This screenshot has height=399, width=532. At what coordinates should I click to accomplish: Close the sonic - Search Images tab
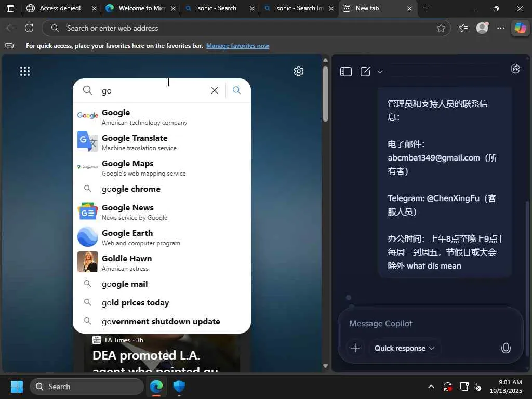point(331,8)
